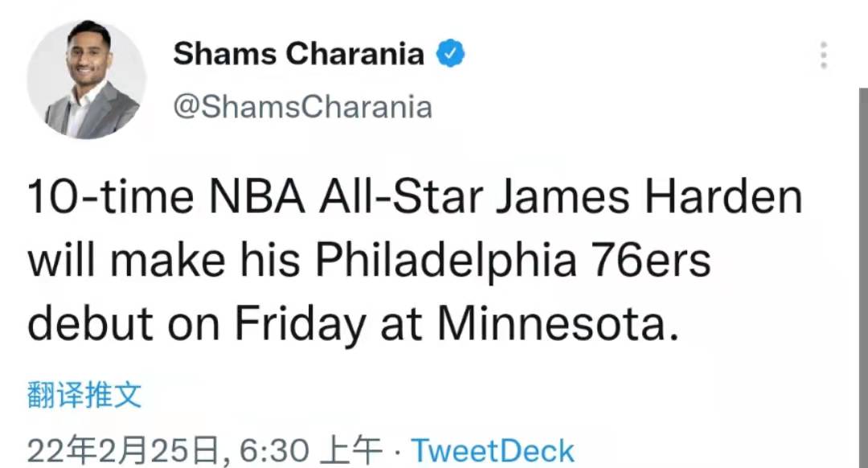Click the word Minnesota in tweet
868x468 pixels.
pos(558,325)
